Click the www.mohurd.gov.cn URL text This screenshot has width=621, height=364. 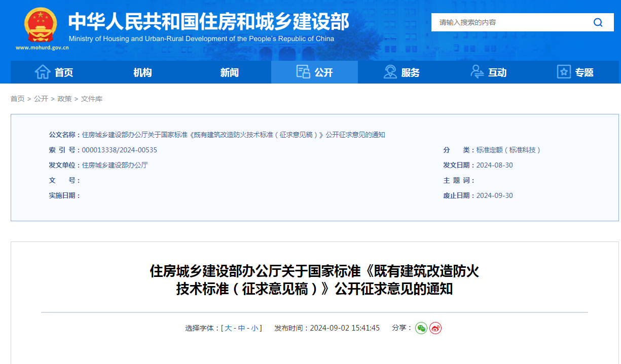pos(42,48)
